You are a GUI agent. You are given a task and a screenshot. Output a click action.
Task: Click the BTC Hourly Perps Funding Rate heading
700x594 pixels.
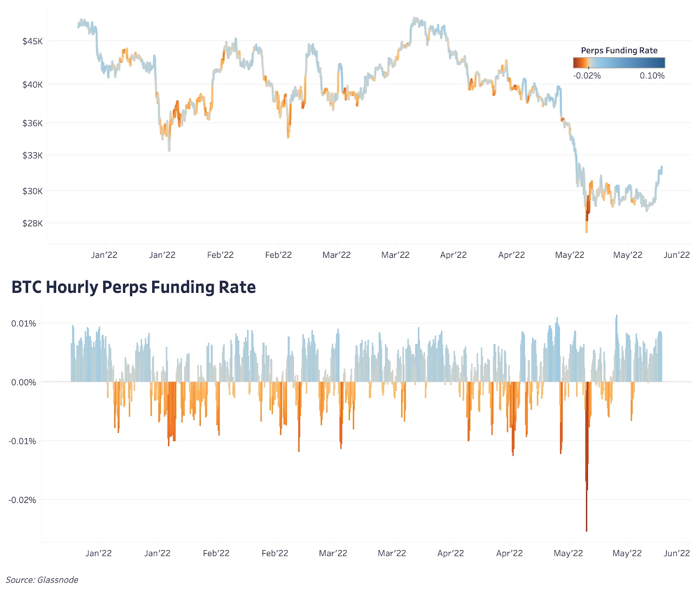click(x=133, y=287)
